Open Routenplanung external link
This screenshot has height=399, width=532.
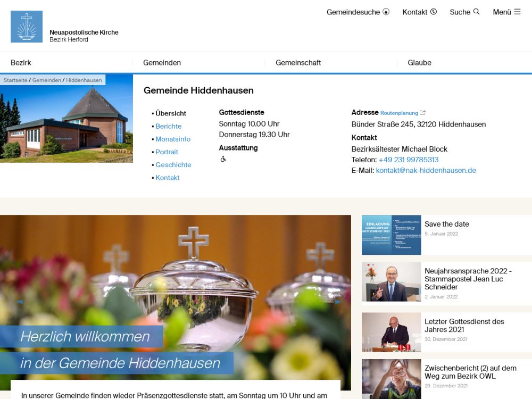402,113
